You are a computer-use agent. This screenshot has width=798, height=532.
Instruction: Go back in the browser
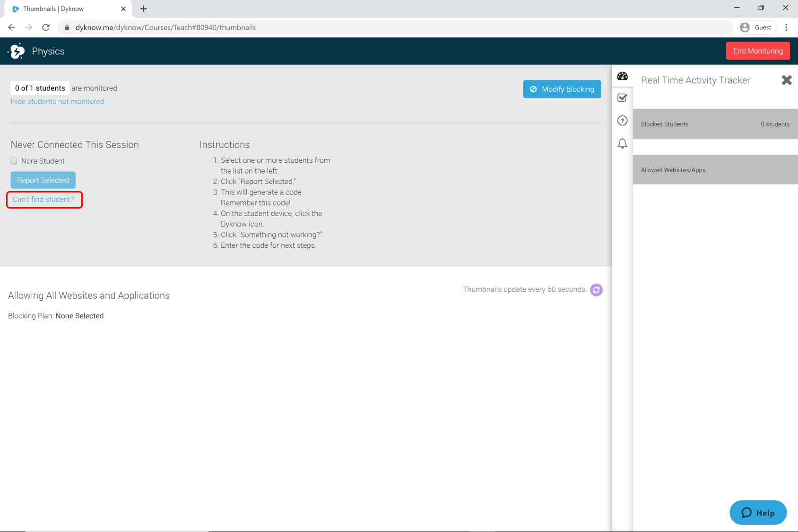12,27
